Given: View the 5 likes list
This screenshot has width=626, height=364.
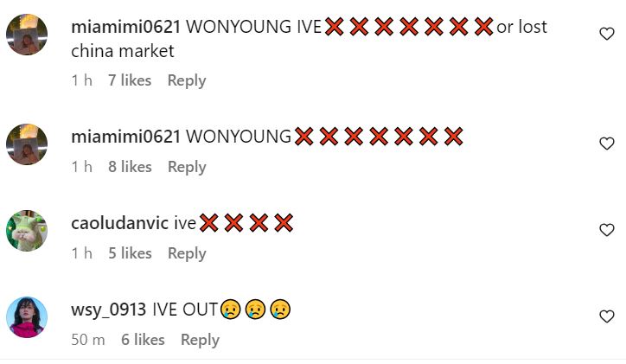Looking at the screenshot, I should 130,254.
